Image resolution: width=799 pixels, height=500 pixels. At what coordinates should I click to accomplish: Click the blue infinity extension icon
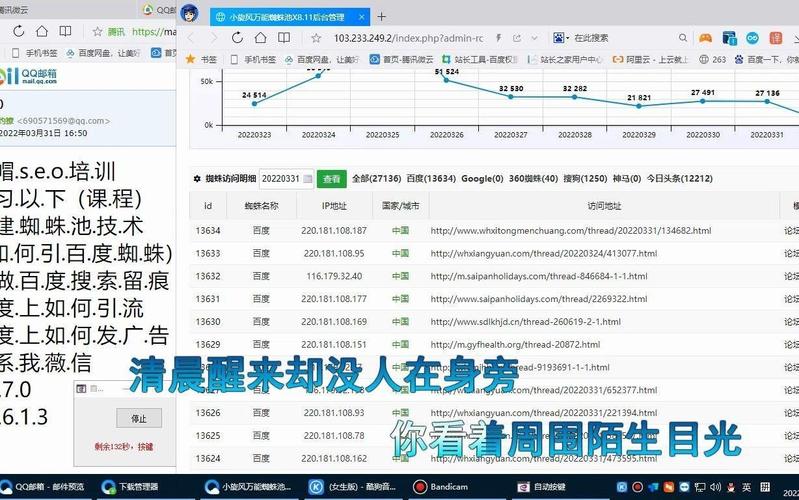click(752, 38)
